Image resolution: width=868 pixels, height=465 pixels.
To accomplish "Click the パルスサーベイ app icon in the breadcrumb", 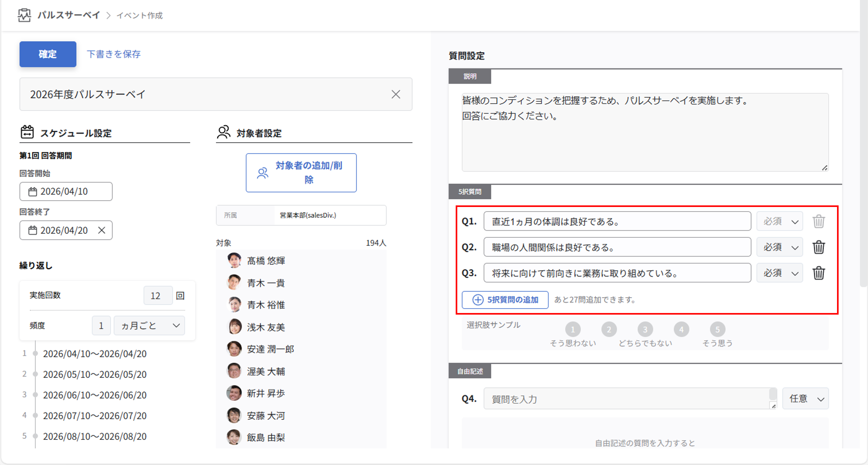I will tap(24, 15).
